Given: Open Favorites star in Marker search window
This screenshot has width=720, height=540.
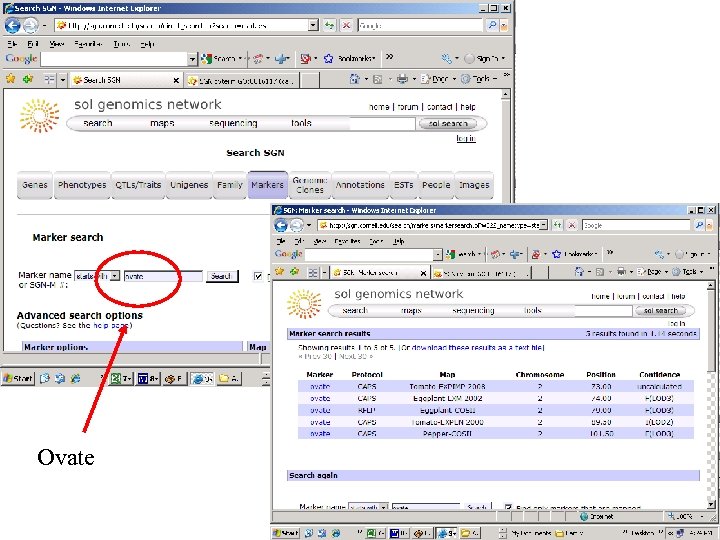Looking at the screenshot, I should point(279,272).
